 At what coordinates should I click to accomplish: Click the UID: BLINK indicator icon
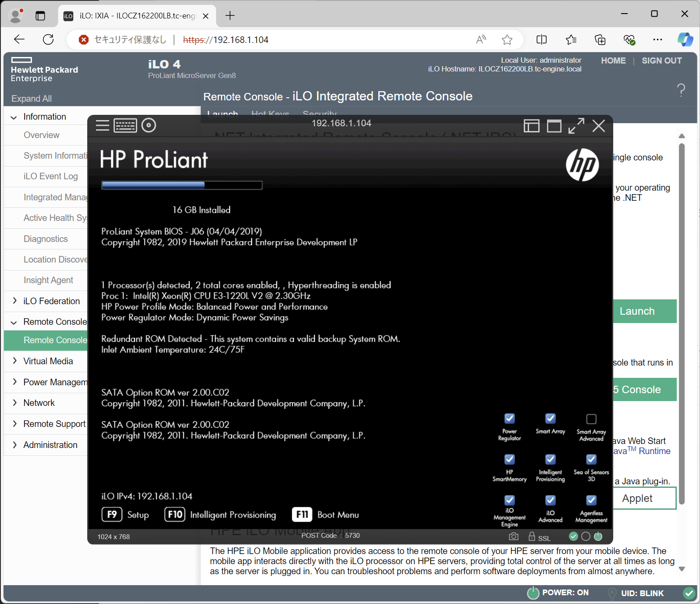tap(612, 593)
